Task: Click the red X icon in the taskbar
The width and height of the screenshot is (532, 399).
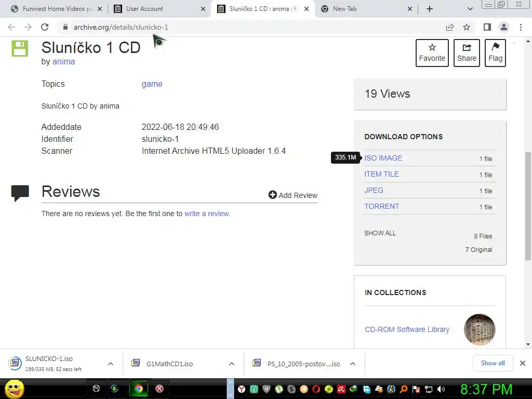Action: point(159,389)
